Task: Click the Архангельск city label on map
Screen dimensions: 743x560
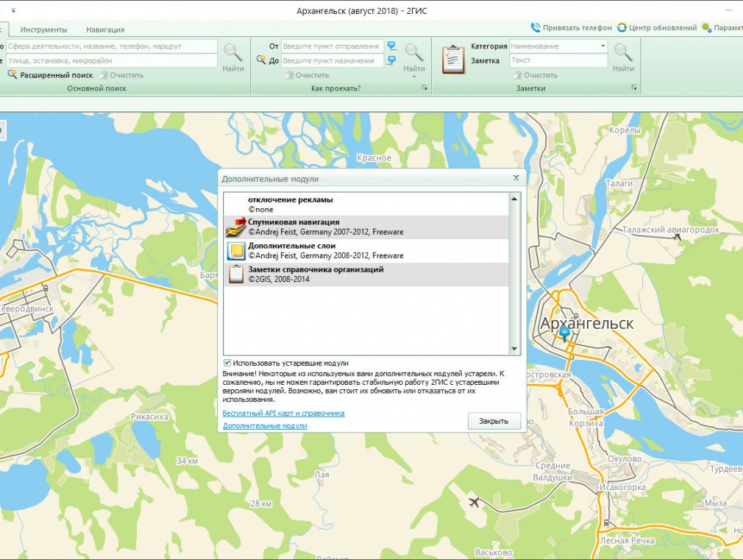Action: 587,323
